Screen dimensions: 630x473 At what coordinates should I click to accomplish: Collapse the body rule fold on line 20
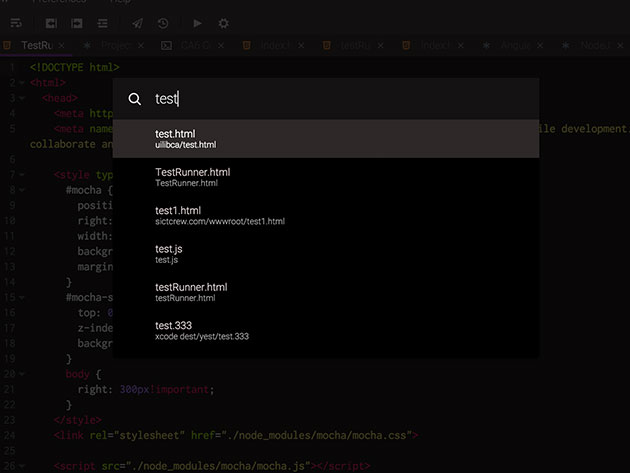click(22, 375)
